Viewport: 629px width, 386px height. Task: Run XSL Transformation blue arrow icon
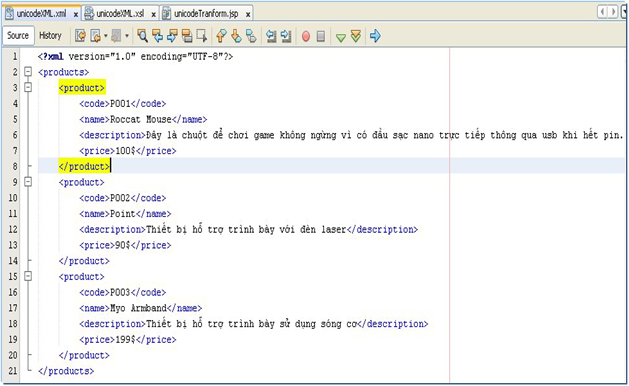point(375,36)
